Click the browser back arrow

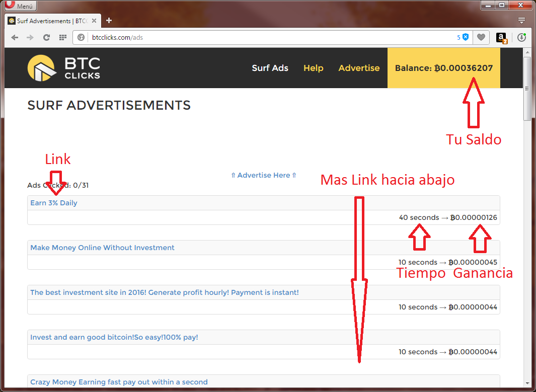pyautogui.click(x=15, y=37)
